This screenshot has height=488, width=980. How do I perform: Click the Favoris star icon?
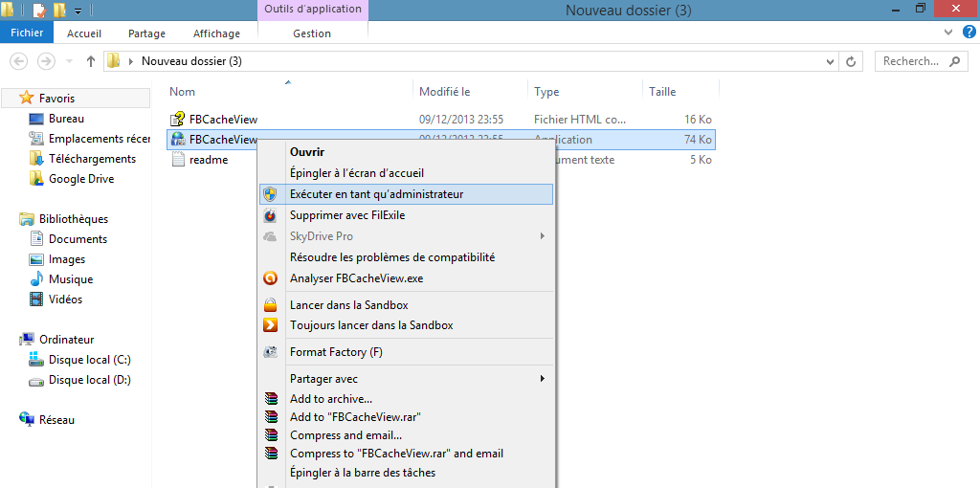click(x=26, y=99)
